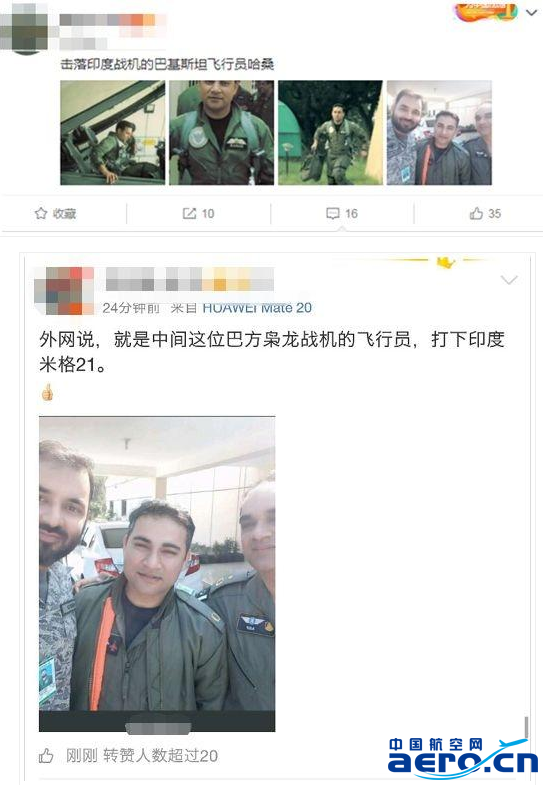This screenshot has width=543, height=785.
Task: Open the second thumbnail of the pilot in flight suit
Action: (x=221, y=133)
